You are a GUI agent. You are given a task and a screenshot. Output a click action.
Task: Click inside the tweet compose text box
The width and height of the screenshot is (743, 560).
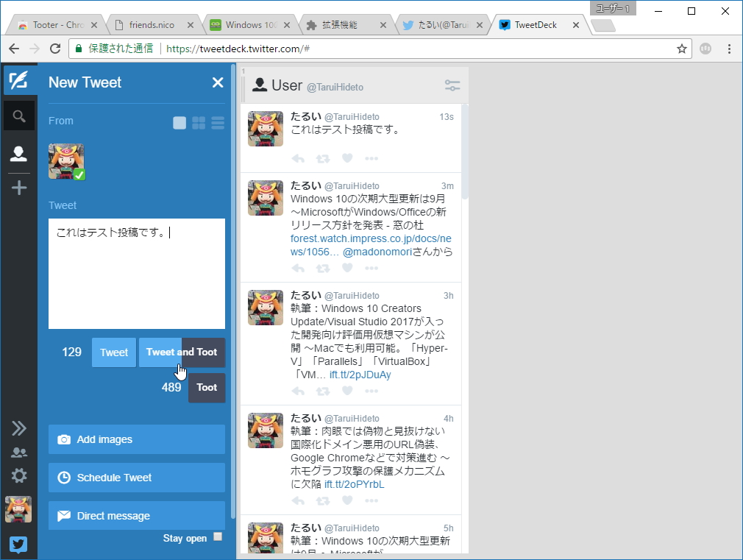coord(136,272)
